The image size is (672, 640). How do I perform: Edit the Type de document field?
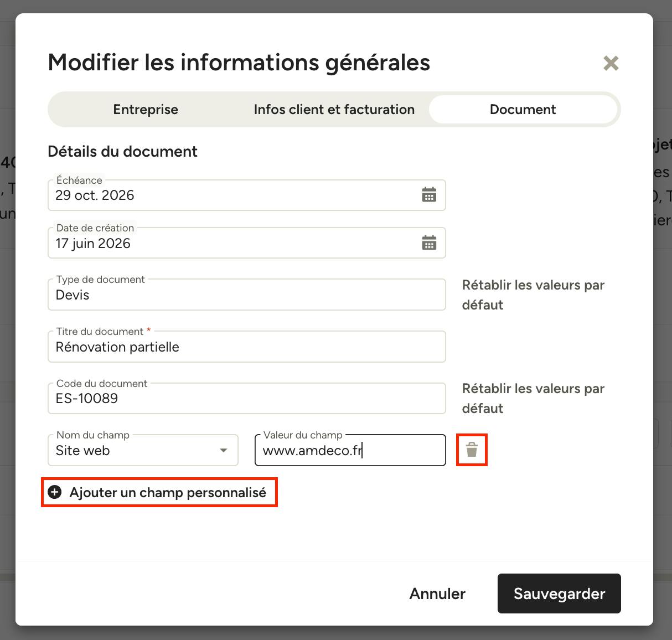click(247, 295)
